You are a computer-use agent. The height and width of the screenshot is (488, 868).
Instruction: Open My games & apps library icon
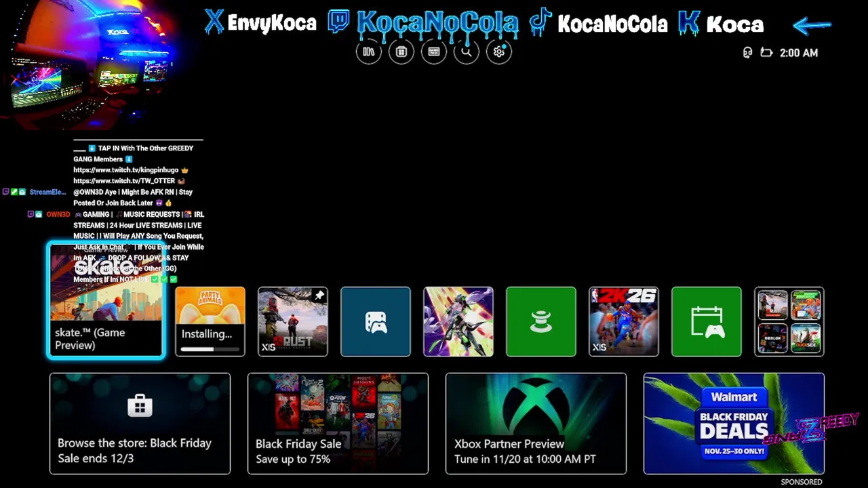pyautogui.click(x=369, y=52)
